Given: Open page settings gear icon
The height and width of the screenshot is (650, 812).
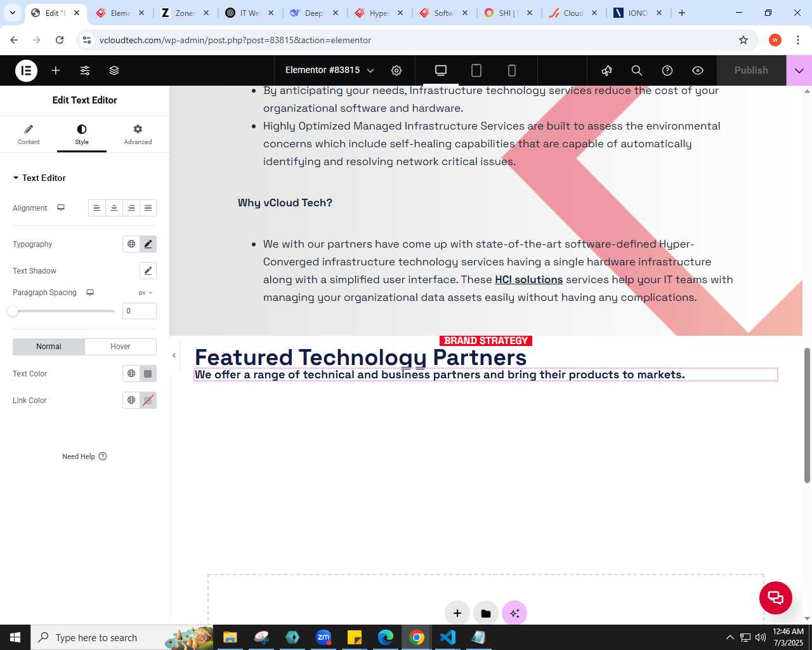Looking at the screenshot, I should click(x=396, y=70).
